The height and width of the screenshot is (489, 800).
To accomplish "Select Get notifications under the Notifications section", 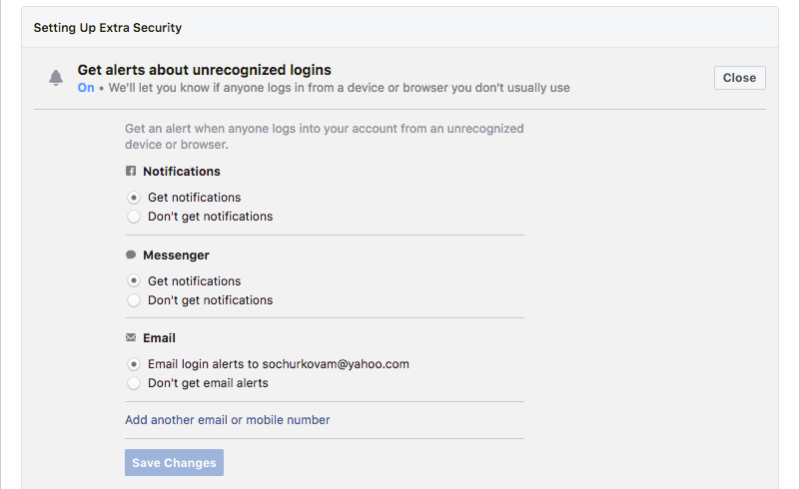I will pyautogui.click(x=134, y=198).
